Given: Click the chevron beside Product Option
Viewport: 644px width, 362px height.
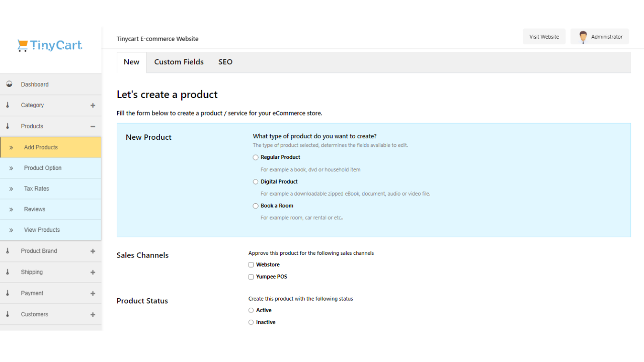Looking at the screenshot, I should pos(11,168).
